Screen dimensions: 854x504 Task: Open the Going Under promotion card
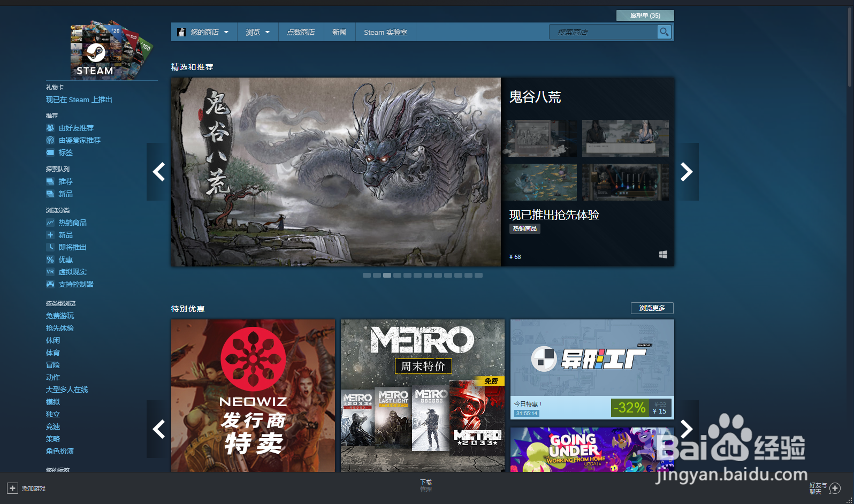(x=592, y=449)
